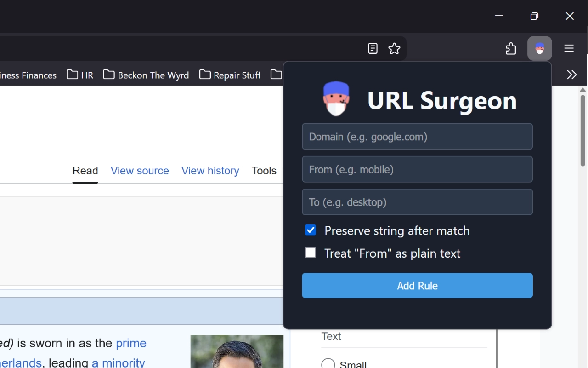
Task: Open the URL Surgeon extension icon
Action: pos(539,48)
